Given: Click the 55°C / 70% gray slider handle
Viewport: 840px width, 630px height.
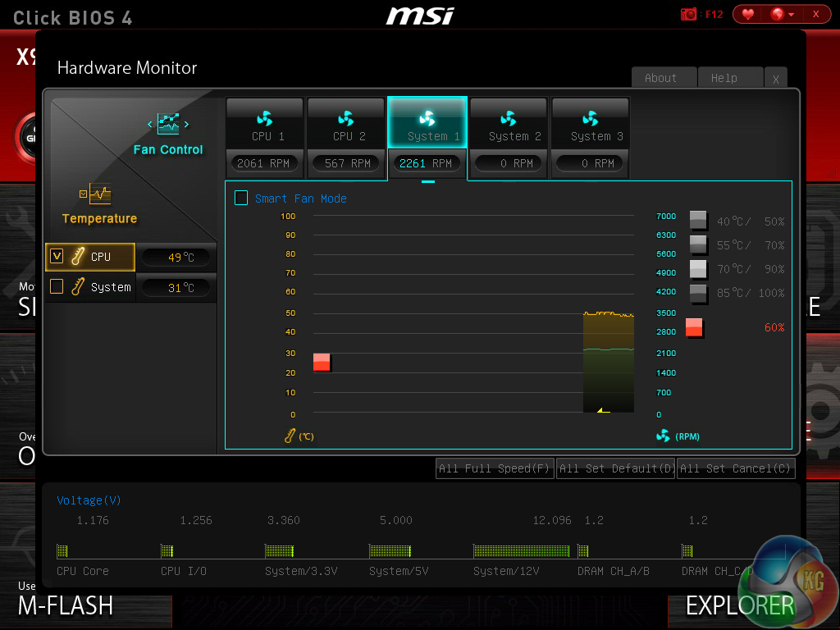Looking at the screenshot, I should 698,244.
